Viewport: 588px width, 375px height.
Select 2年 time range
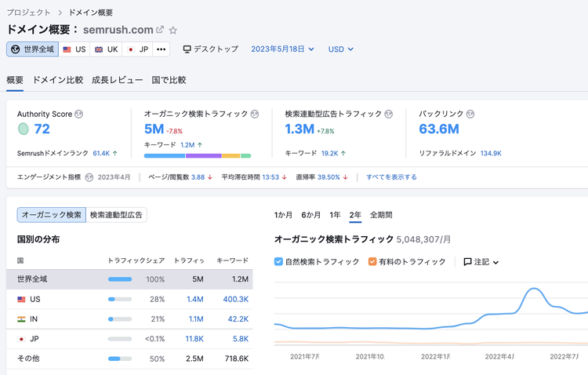355,215
